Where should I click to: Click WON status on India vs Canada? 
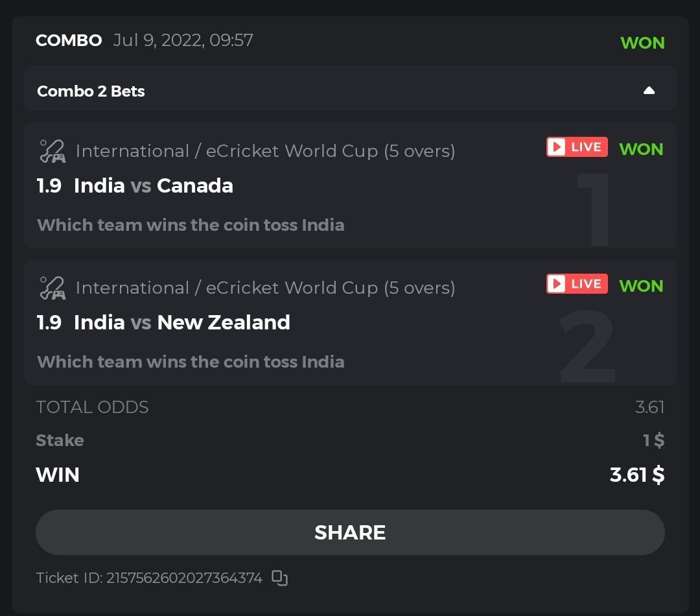(x=641, y=149)
